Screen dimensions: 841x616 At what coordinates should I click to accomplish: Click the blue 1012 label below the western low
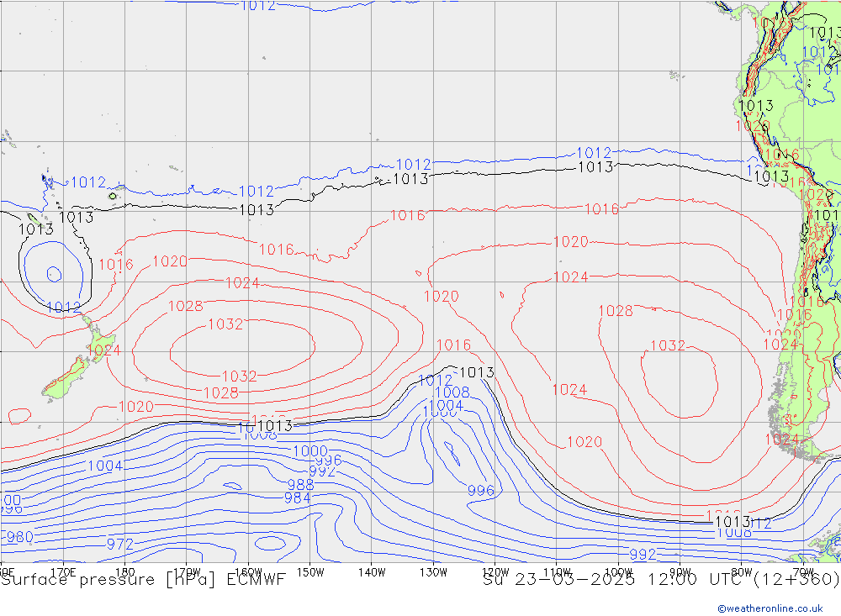[x=64, y=308]
